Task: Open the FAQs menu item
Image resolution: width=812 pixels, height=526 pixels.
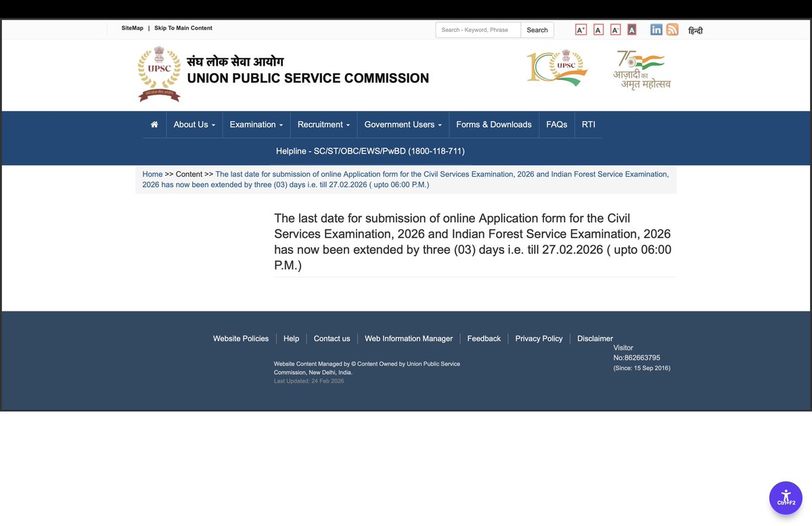Action: click(x=557, y=125)
